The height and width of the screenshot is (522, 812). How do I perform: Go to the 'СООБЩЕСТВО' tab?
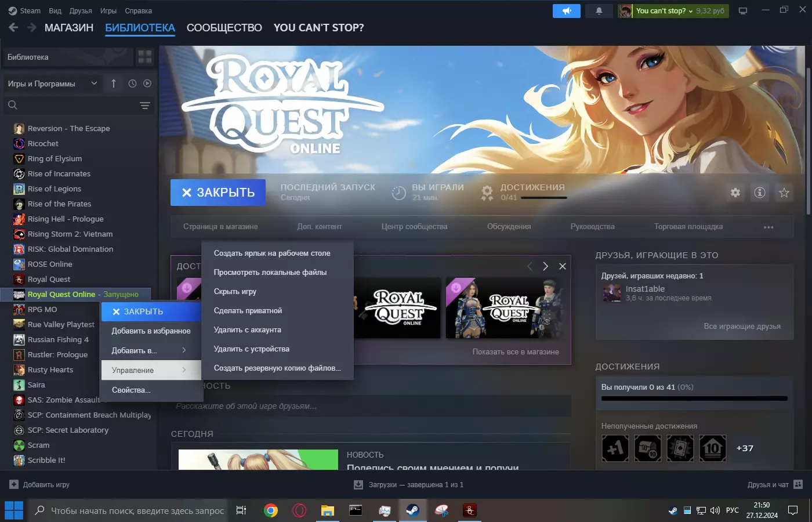tap(224, 28)
